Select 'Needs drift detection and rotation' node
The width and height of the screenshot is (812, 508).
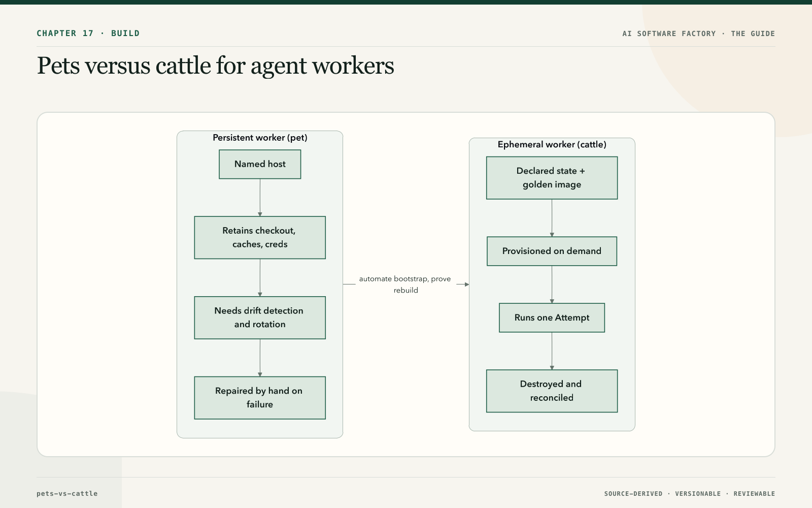coord(260,317)
